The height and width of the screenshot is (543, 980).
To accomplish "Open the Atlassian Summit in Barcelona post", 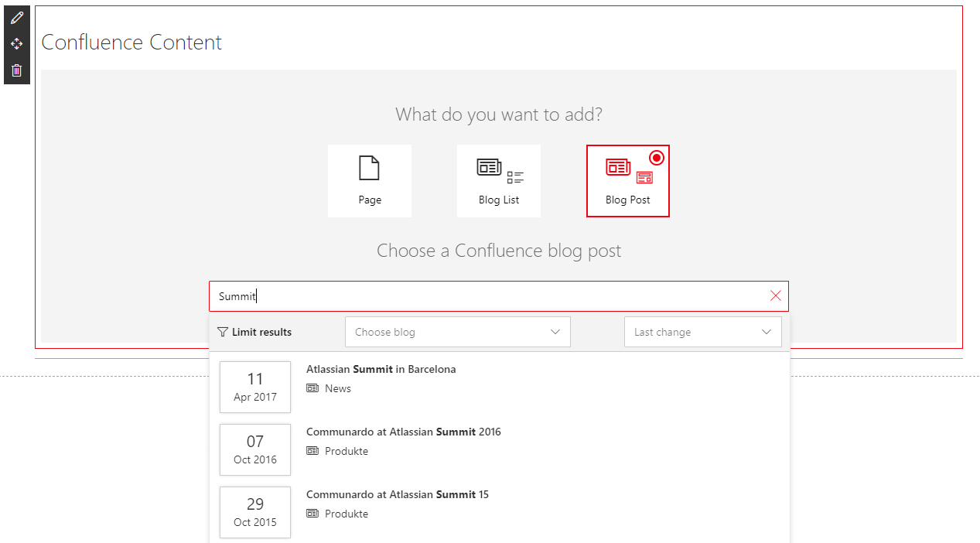I will tap(381, 369).
